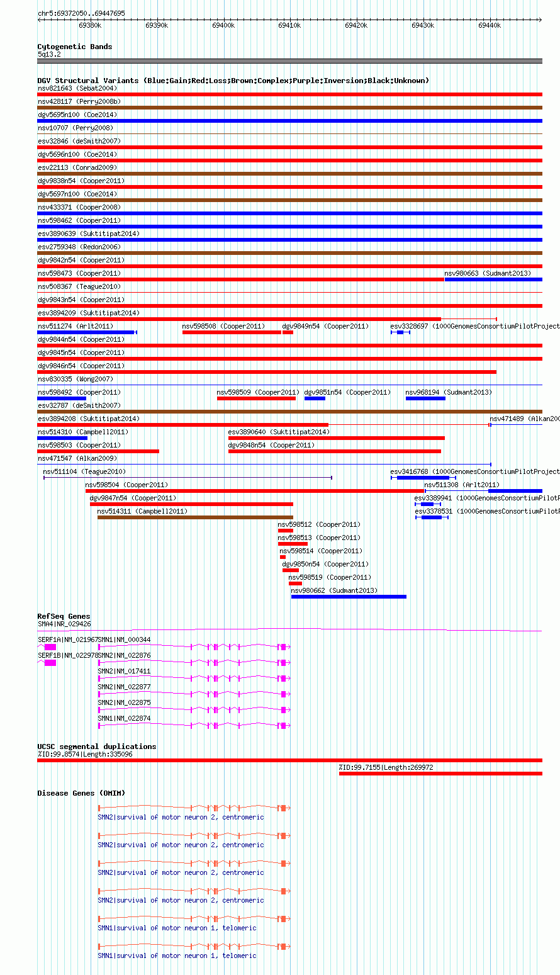Click the 5q13.2 cytoband label
Viewport: 560px width, 975px height.
(49, 54)
